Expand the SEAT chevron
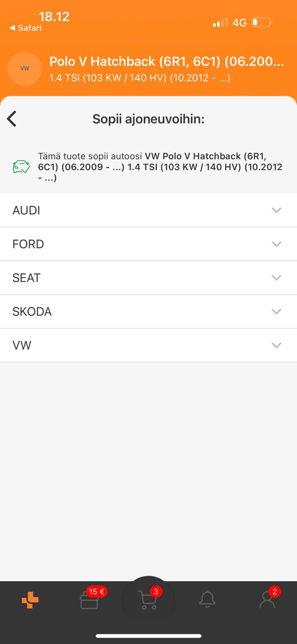The image size is (297, 644). (x=276, y=278)
